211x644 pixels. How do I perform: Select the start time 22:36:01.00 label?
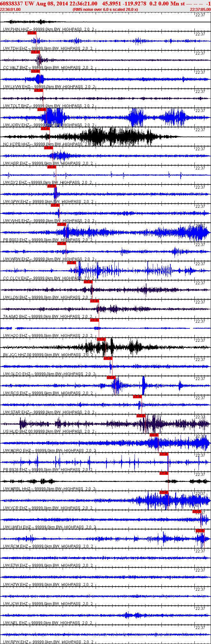pyautogui.click(x=10, y=10)
